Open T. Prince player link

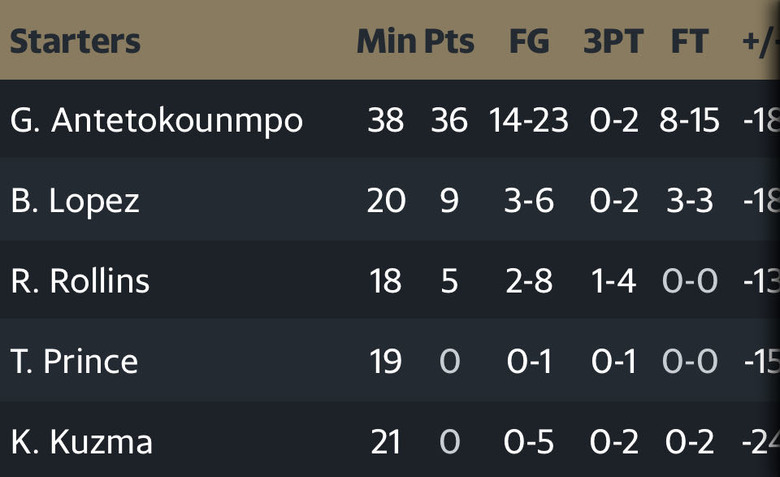74,362
